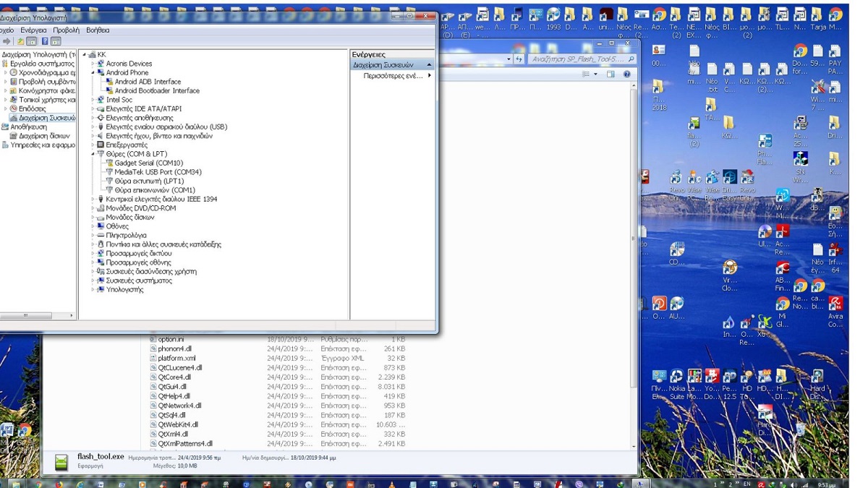Open the Ενέργεια menu

tap(33, 30)
